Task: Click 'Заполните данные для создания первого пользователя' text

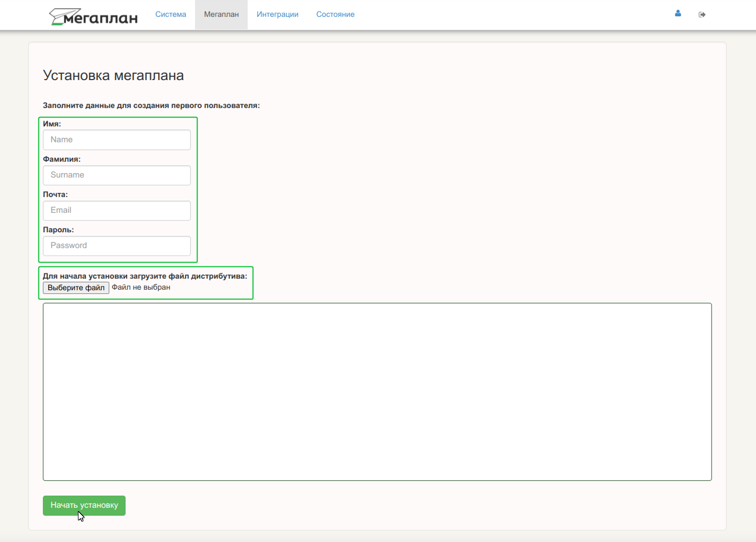Action: [x=152, y=106]
